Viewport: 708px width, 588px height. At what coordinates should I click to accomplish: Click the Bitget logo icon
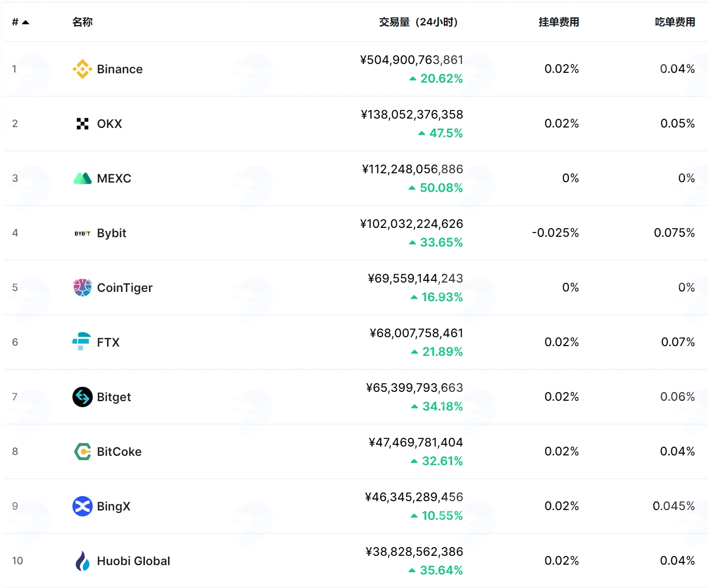83,397
